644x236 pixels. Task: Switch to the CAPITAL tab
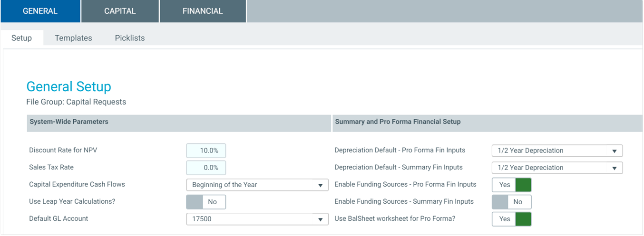click(120, 11)
